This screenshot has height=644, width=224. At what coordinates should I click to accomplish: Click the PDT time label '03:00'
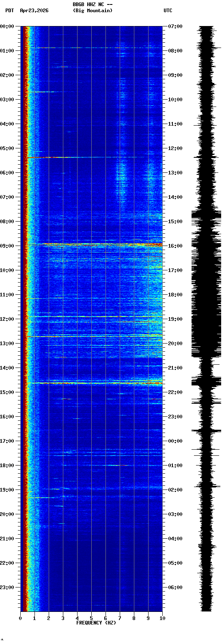[7, 100]
